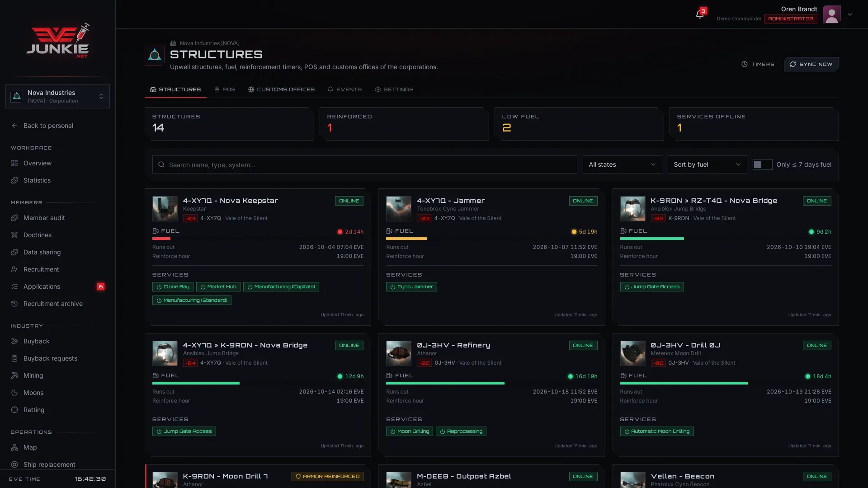
Task: Open the All states dropdown
Action: [622, 164]
